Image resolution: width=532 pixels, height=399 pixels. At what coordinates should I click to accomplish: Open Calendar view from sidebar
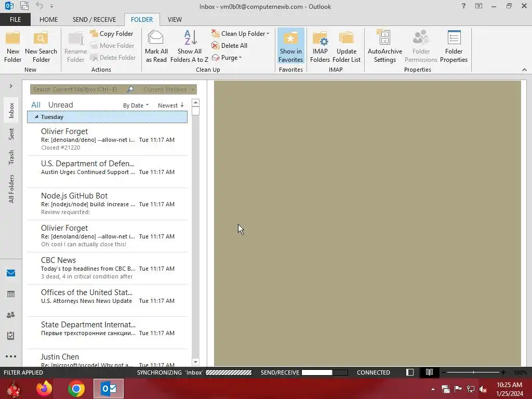tap(11, 294)
